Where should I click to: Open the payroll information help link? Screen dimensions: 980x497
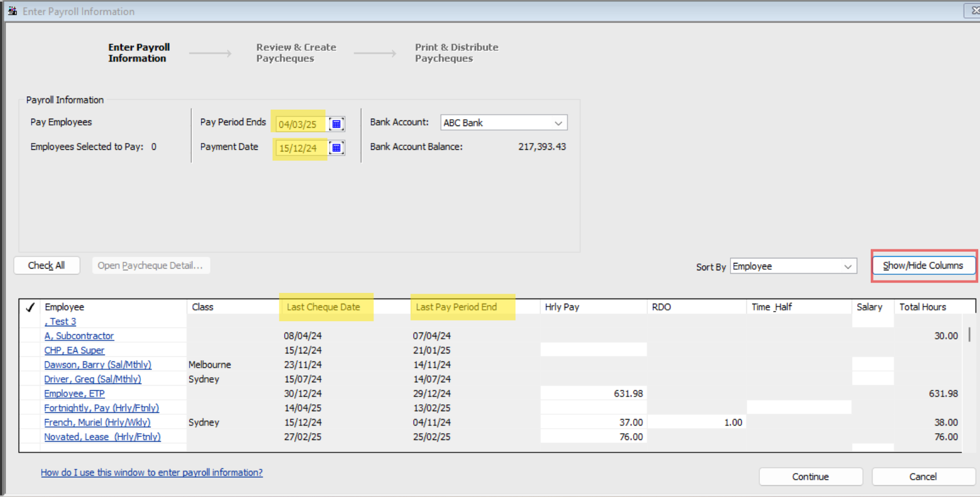point(152,472)
